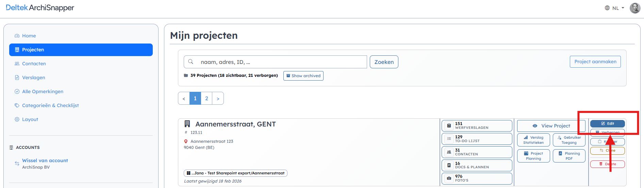
Task: Click the 'Mijn projecten' heading
Action: (204, 35)
